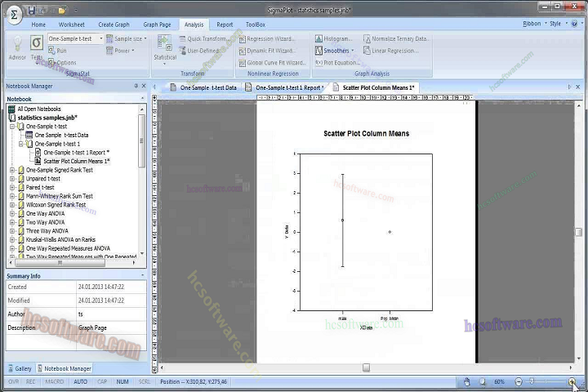Launch the Regression Wizard
This screenshot has height=392, width=588.
click(x=266, y=38)
